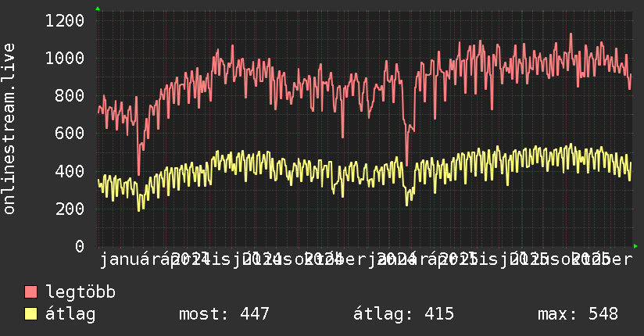Screen dimensions: 644x336
Task: Click the 400 y-axis label
Action: click(70, 171)
